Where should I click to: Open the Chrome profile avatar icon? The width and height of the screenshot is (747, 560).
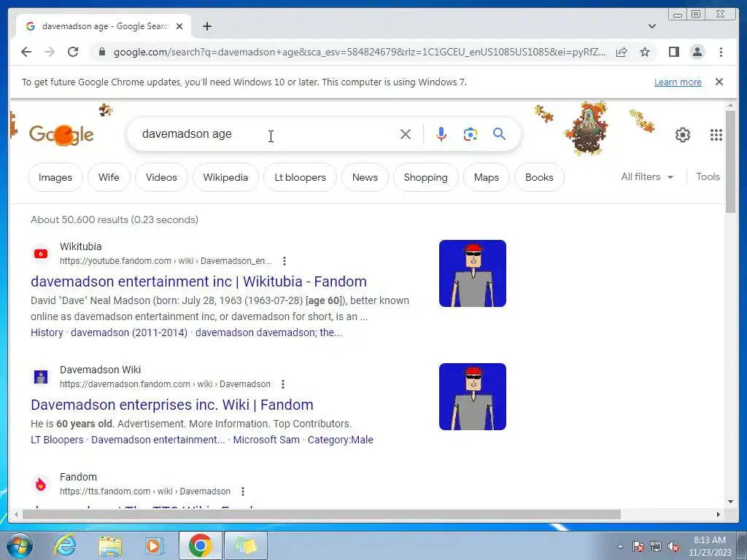(x=697, y=52)
